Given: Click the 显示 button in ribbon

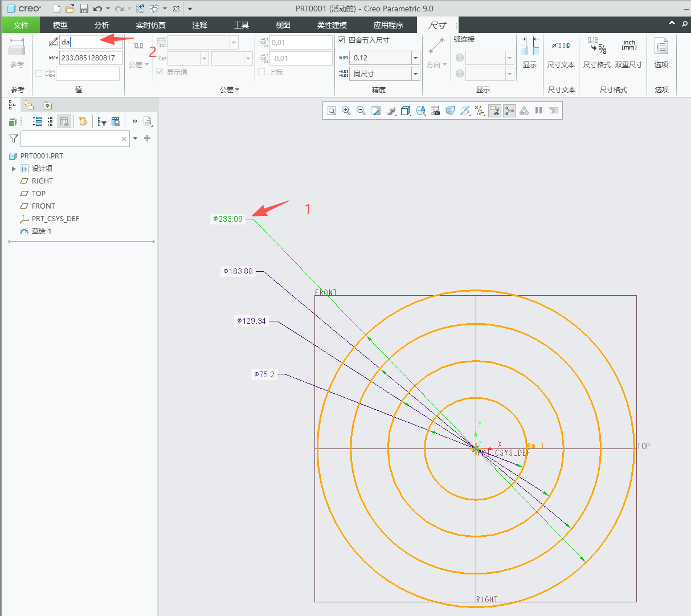Looking at the screenshot, I should pos(530,53).
